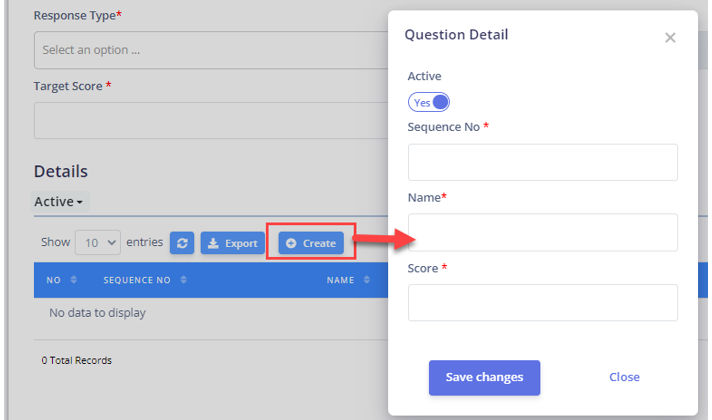
Task: Open the Response Type select box
Action: pyautogui.click(x=211, y=50)
